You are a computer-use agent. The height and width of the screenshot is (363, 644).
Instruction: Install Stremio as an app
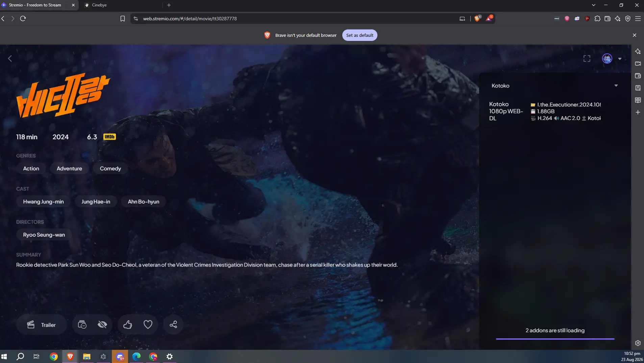tap(462, 19)
